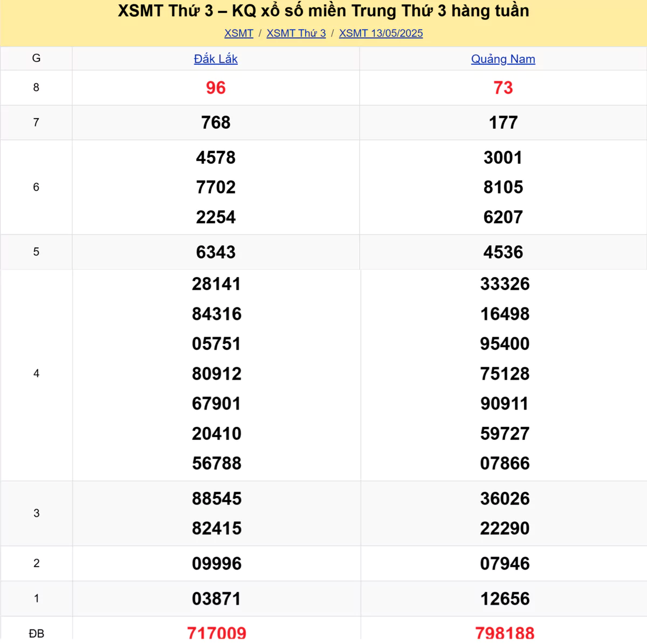Click the ĐB row label
The width and height of the screenshot is (647, 644).
(36, 633)
